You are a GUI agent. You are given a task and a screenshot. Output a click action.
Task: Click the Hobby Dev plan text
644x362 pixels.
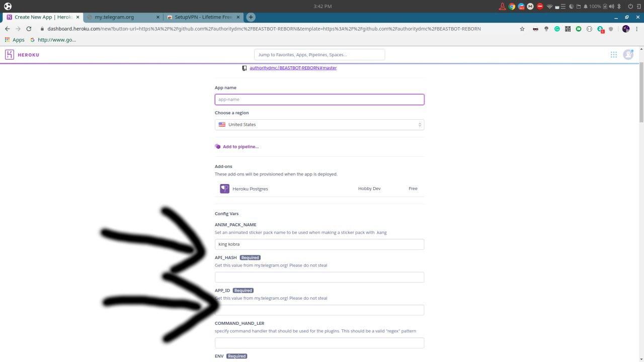click(x=369, y=189)
